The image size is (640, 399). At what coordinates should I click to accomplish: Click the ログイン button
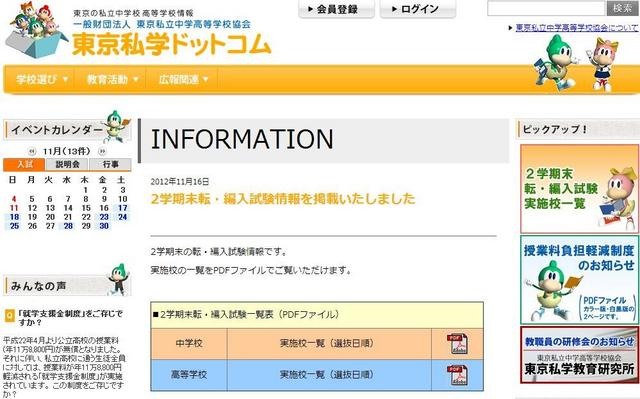tap(418, 9)
